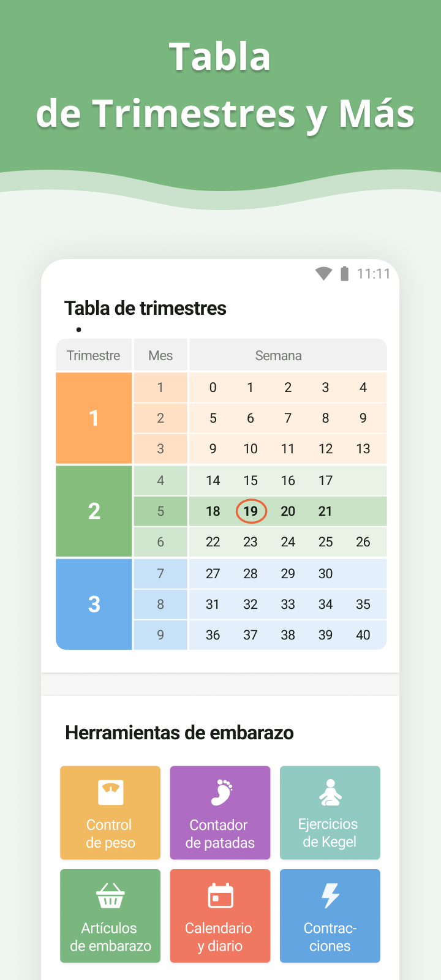Open the Calendario y diario calendar icon
This screenshot has width=441, height=980.
(221, 895)
